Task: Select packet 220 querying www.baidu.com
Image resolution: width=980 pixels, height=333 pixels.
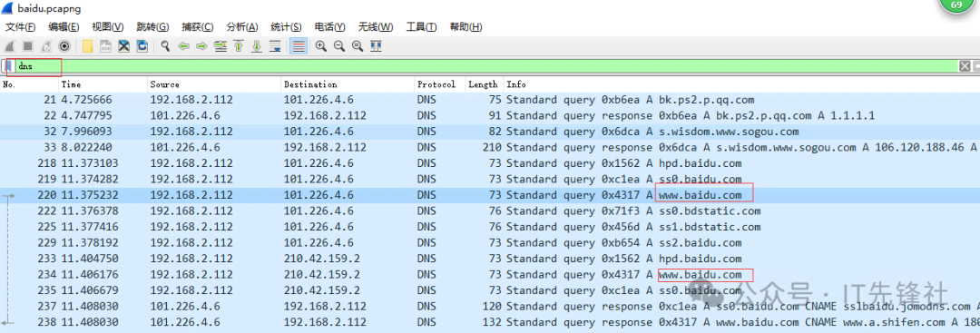Action: click(x=490, y=195)
